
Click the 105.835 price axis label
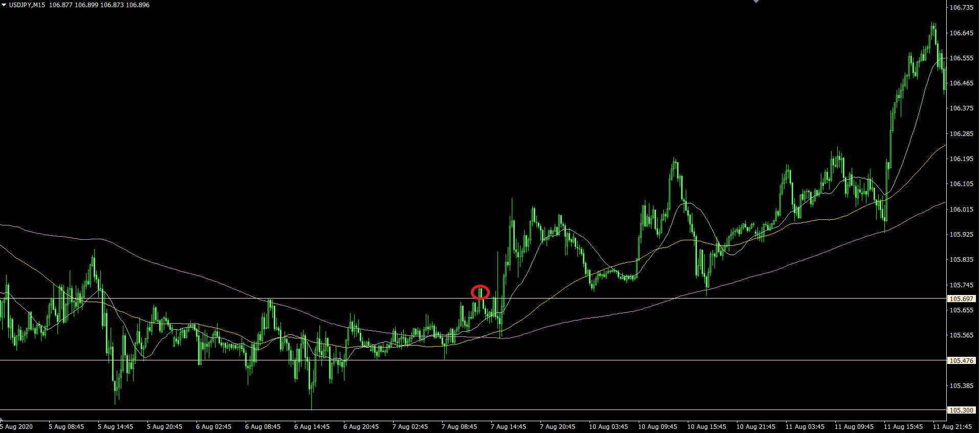point(962,260)
